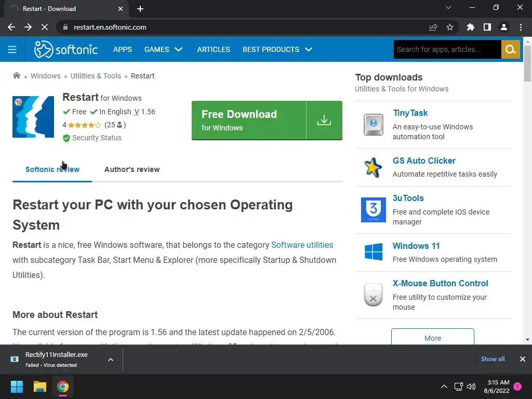Click the page vertical scrollbar thumb

527,63
